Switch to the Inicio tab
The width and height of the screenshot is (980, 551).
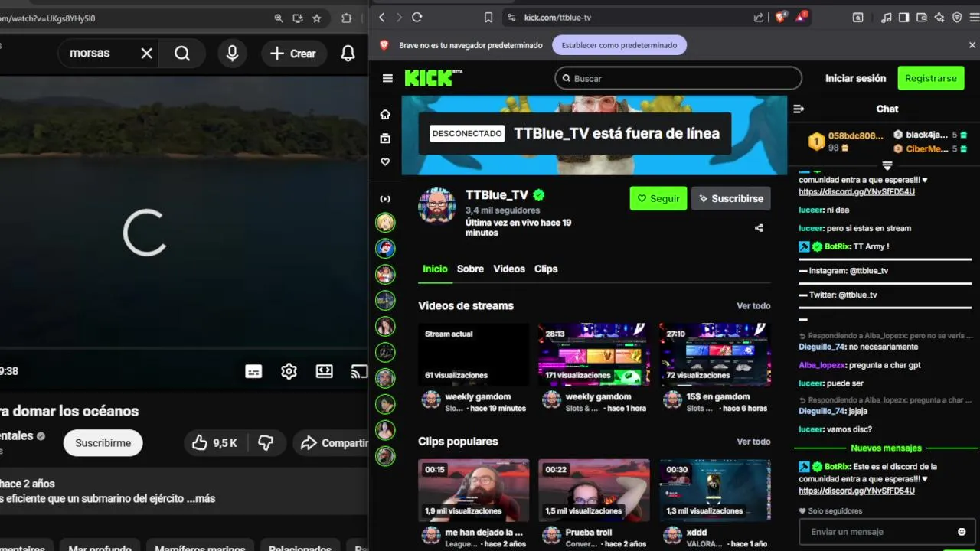coord(435,269)
